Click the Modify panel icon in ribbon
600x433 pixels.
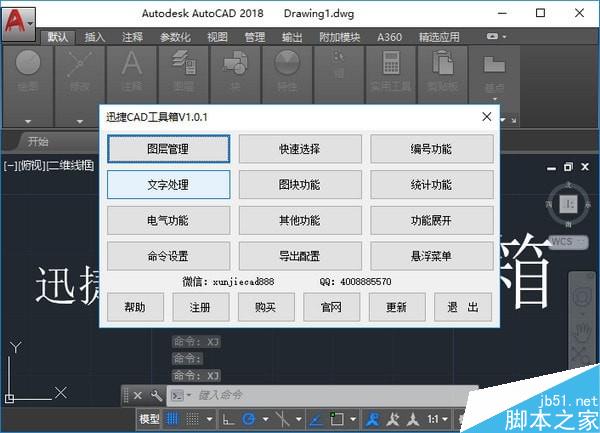click(x=80, y=63)
